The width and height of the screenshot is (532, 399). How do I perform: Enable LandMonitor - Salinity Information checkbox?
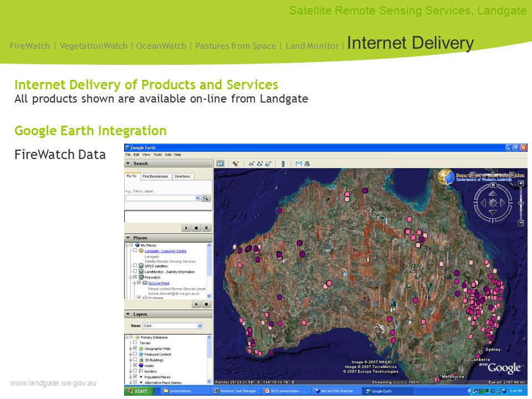(135, 272)
